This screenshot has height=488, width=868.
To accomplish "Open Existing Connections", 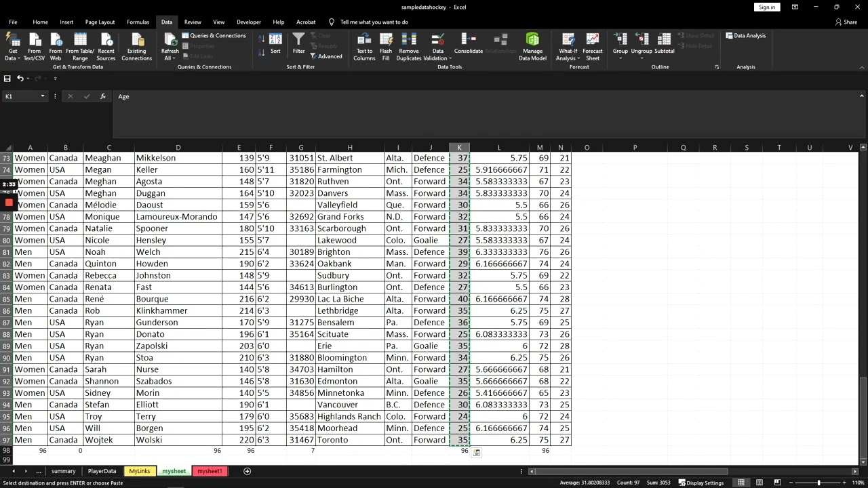I will (x=136, y=46).
